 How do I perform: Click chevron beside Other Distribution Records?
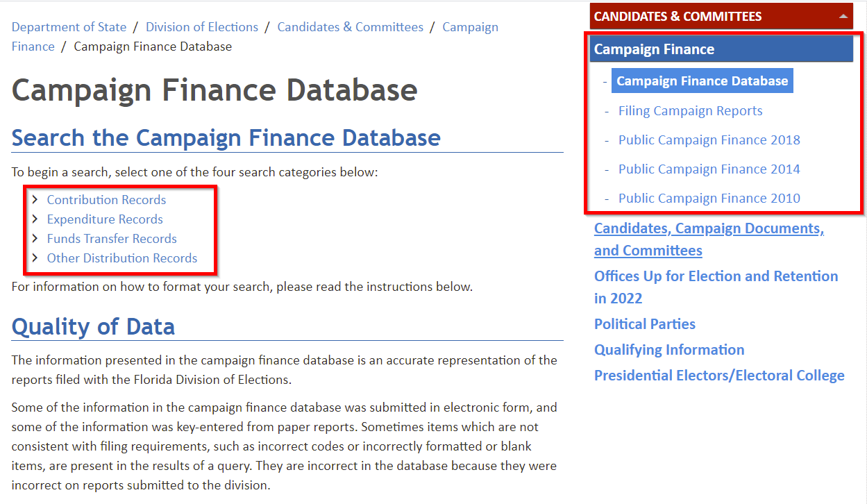coord(35,258)
